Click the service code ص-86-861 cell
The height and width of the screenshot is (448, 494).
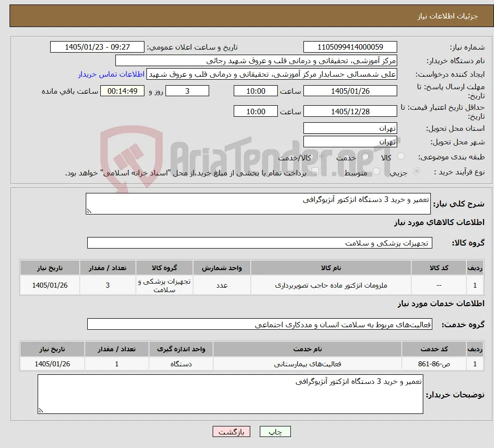pyautogui.click(x=434, y=364)
